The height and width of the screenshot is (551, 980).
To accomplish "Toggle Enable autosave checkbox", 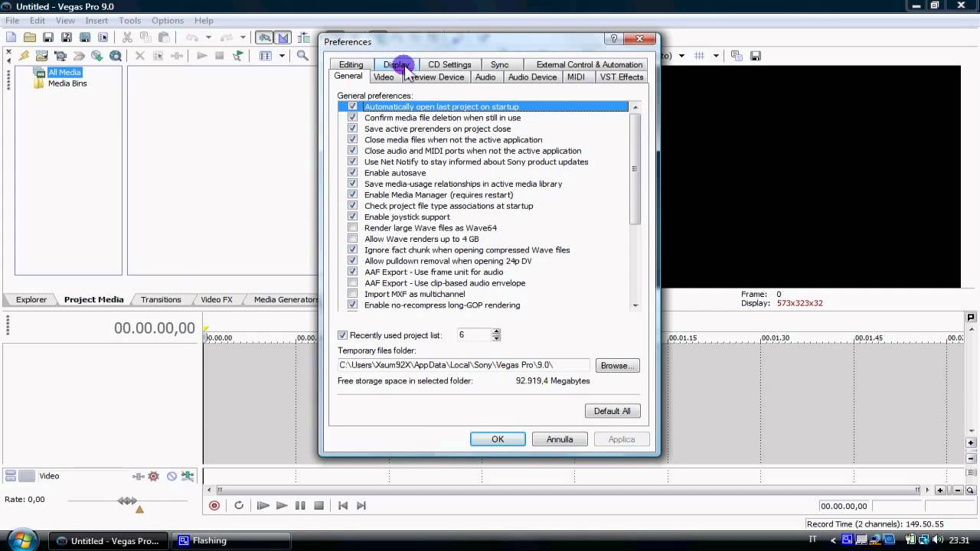I will click(x=352, y=173).
